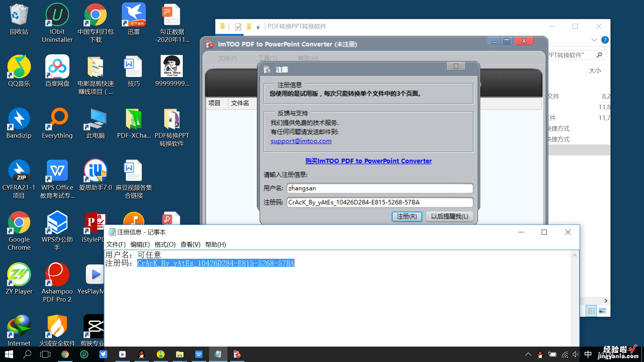Click the 注册码 input field

tap(380, 202)
